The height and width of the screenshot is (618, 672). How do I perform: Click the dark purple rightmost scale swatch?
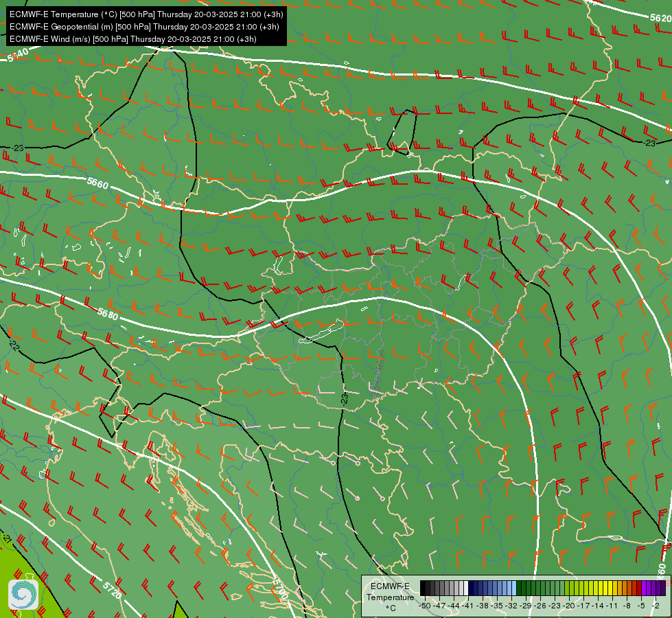click(663, 588)
